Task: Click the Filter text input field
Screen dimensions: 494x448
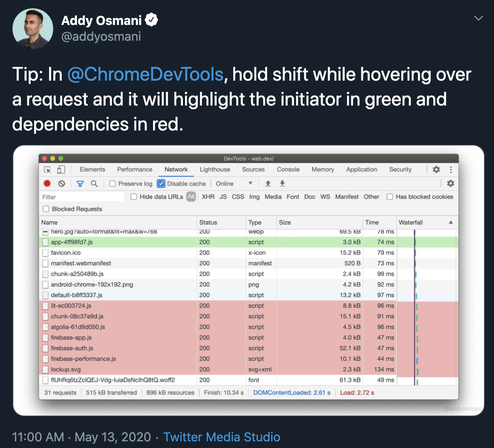Action: pos(82,197)
